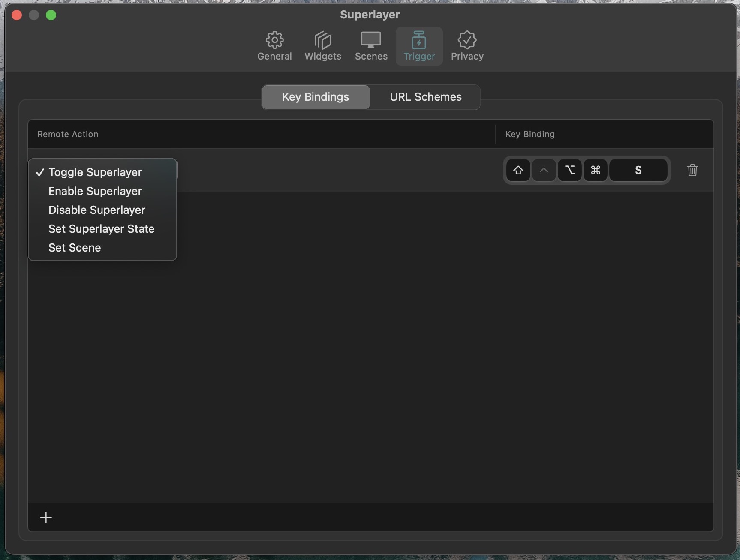The height and width of the screenshot is (560, 740).
Task: Enable the Control modifier key
Action: (x=544, y=170)
